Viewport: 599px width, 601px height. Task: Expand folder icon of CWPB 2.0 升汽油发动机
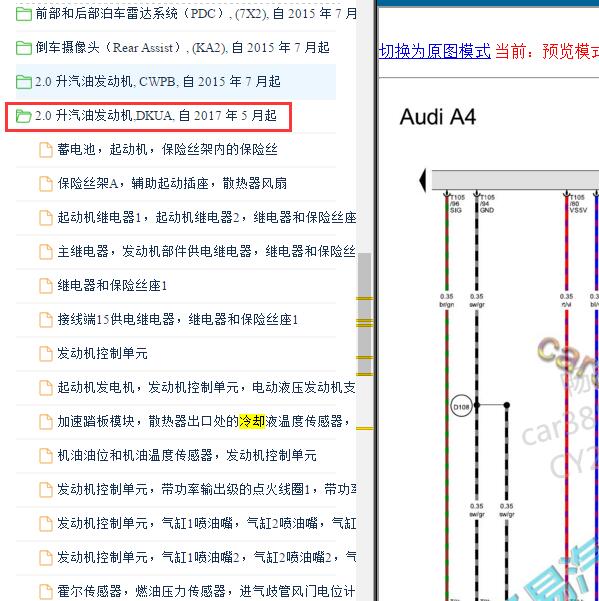pos(24,82)
